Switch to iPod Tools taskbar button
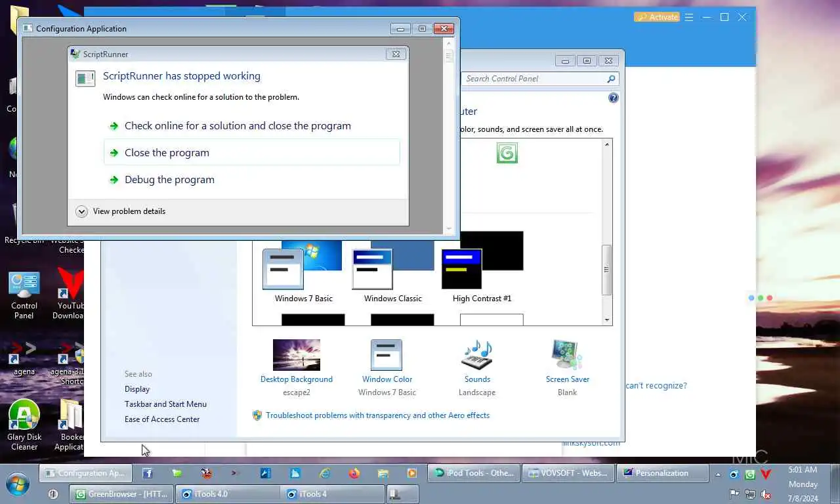This screenshot has width=840, height=504. 474,473
